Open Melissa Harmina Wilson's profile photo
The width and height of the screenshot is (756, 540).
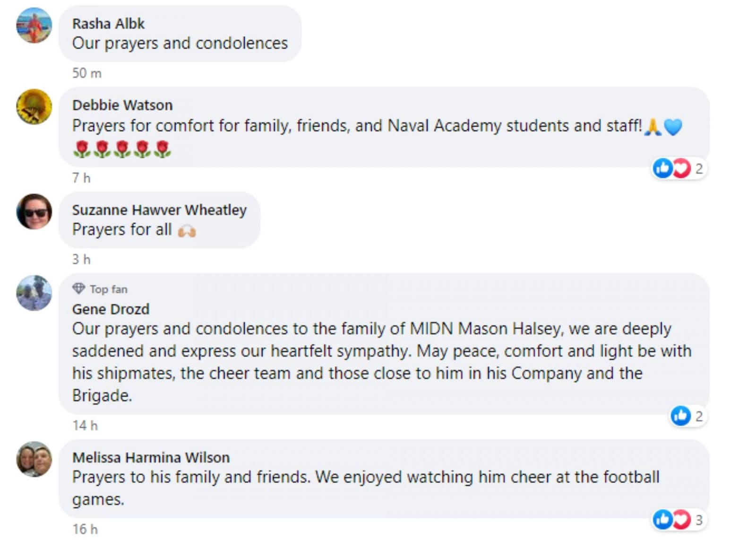(x=34, y=459)
